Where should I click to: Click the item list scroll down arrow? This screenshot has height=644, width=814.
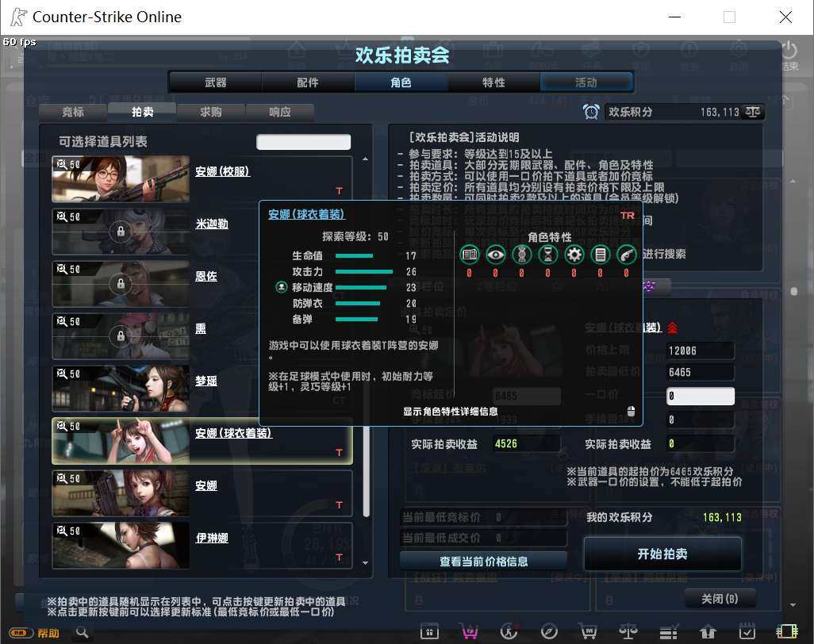[x=366, y=563]
